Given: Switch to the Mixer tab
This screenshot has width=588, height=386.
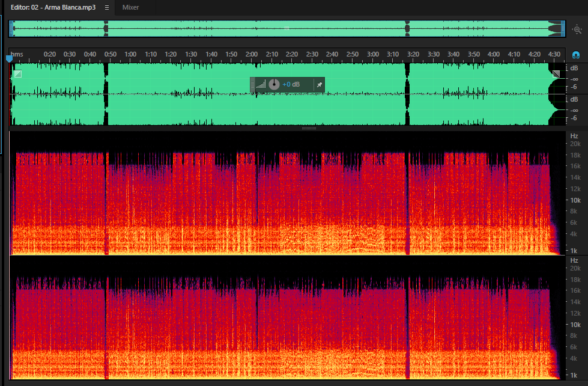Looking at the screenshot, I should [x=130, y=7].
